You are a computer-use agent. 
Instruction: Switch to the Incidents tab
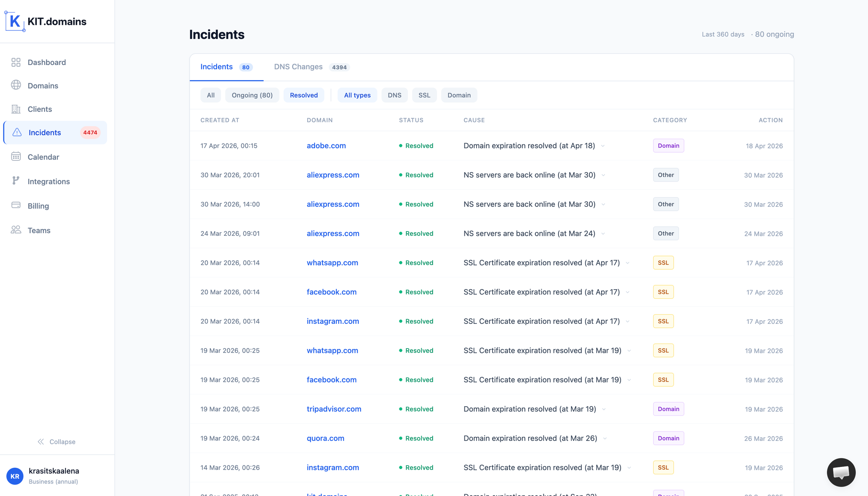[x=227, y=67]
